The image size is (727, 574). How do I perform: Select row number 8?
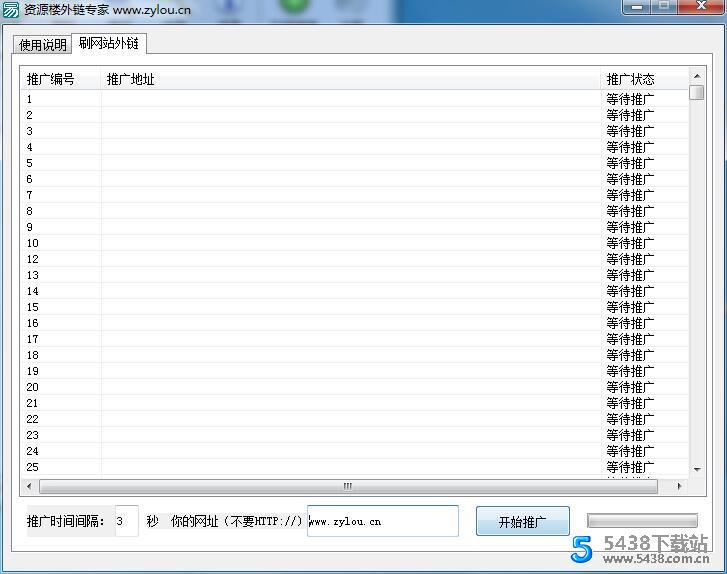pos(355,211)
